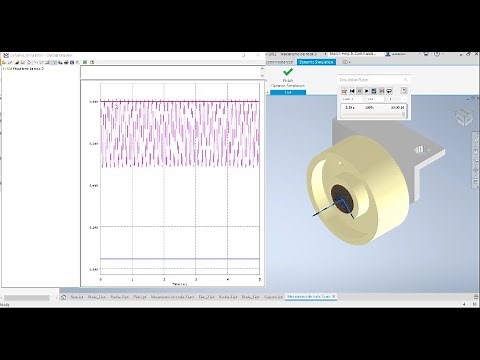Select the Dynamic Simulation ribbon tab
Viewport: 480px width, 360px height.
click(316, 62)
